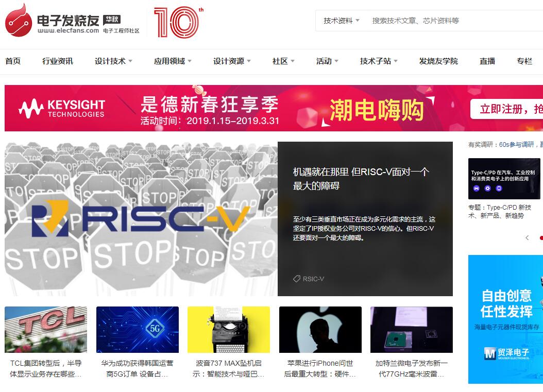Click 立即注册 button on Keysight banner
Screen dimensions: 543x392
tap(506, 109)
